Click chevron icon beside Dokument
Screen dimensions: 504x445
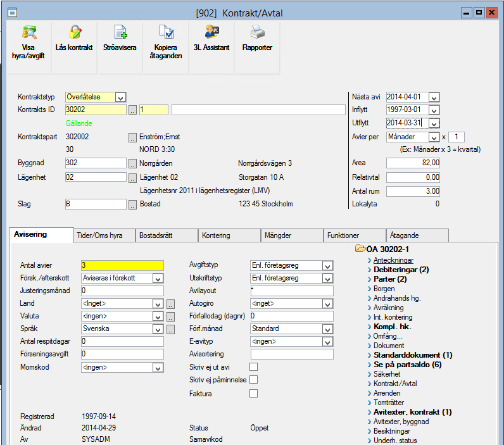pyautogui.click(x=369, y=346)
